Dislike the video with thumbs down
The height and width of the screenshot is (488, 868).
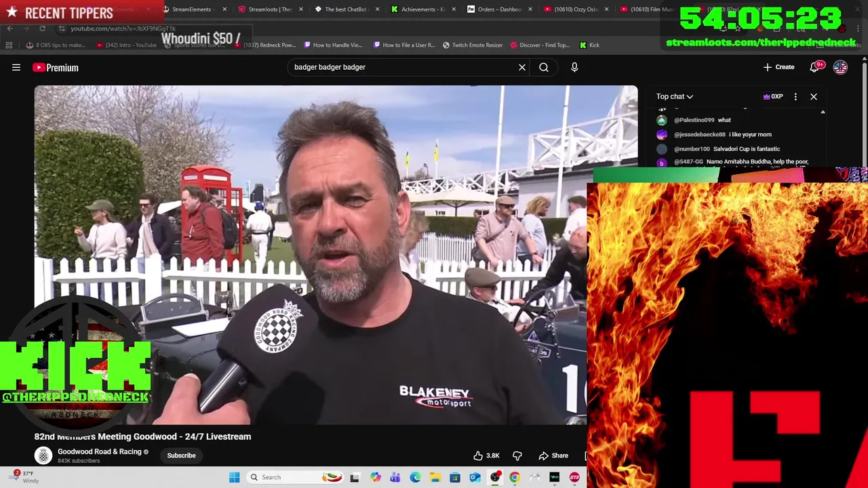click(517, 455)
